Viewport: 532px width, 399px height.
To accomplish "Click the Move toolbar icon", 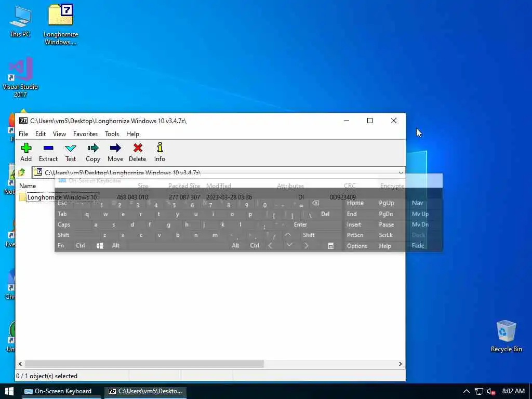I will [115, 152].
